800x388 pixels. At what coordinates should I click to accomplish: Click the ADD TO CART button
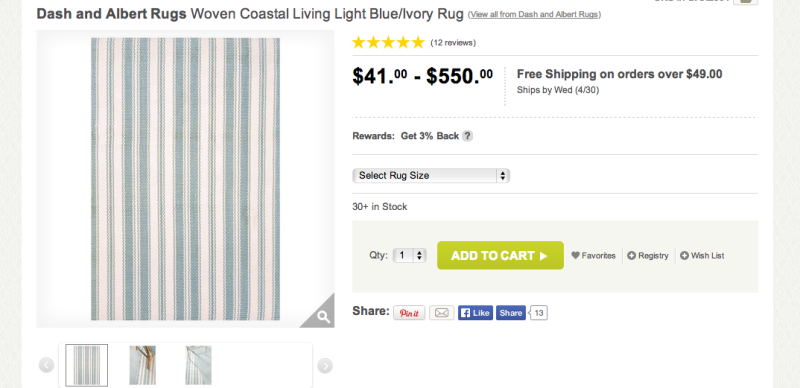[501, 255]
